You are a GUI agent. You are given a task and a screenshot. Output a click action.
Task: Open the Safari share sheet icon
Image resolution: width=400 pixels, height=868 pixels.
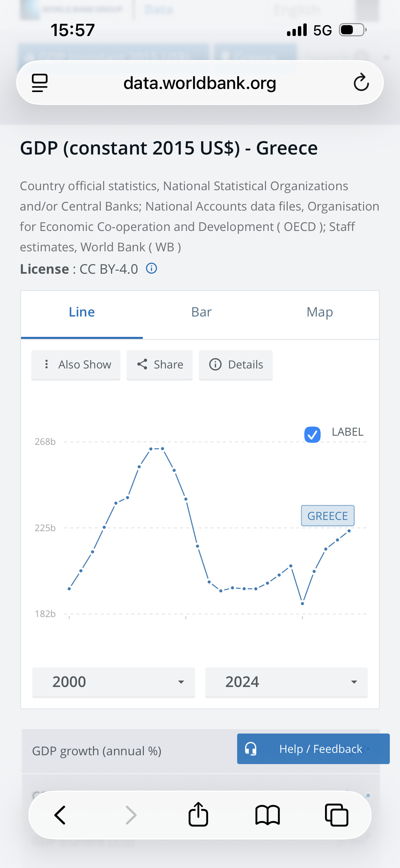[198, 814]
